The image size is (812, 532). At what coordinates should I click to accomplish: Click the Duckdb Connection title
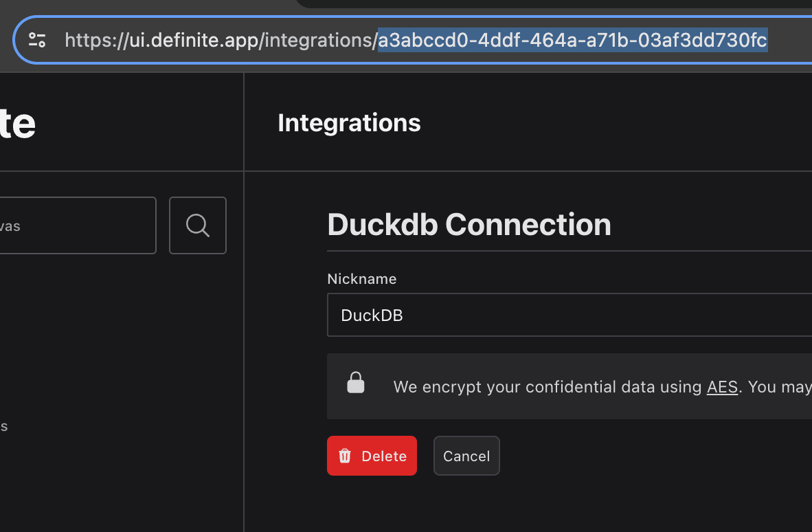click(469, 225)
